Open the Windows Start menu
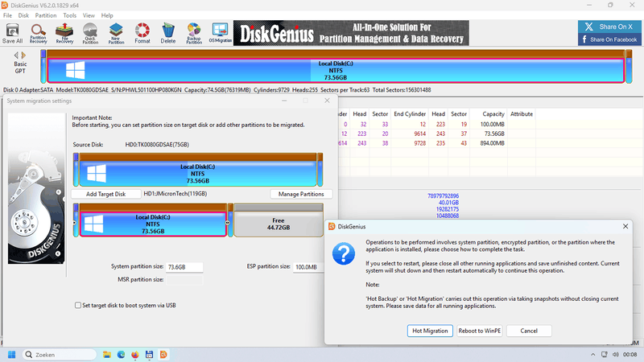Image resolution: width=644 pixels, height=362 pixels. pyautogui.click(x=11, y=355)
